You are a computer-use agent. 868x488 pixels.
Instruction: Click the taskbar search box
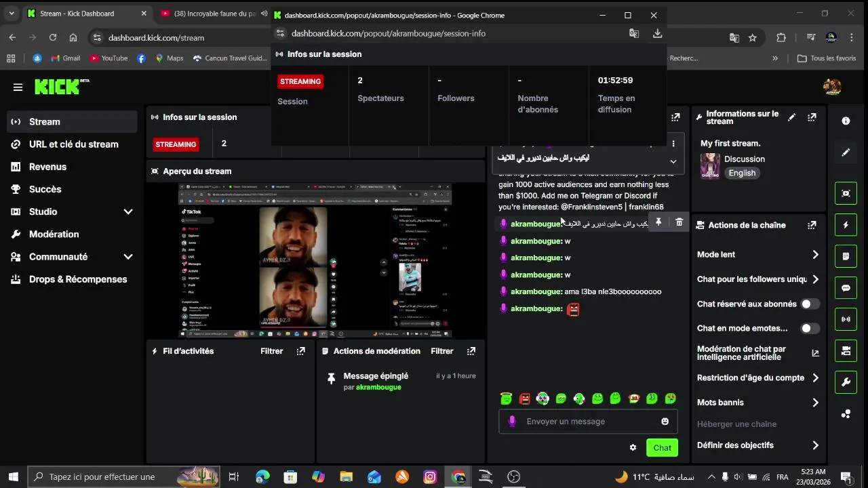(x=124, y=477)
